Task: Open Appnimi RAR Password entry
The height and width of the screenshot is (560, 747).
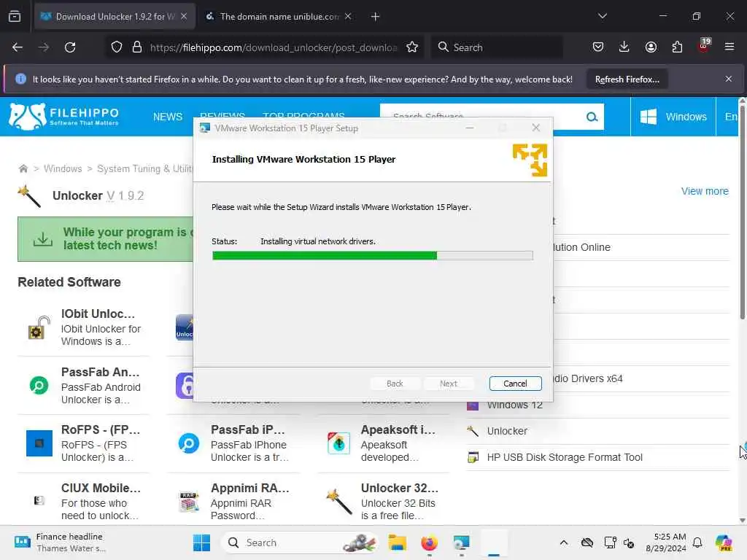Action: 233,502
